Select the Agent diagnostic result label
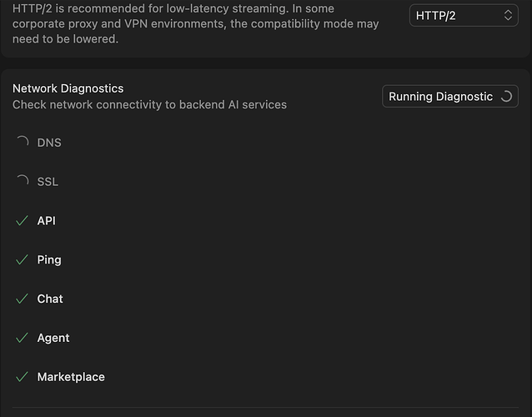 tap(53, 338)
